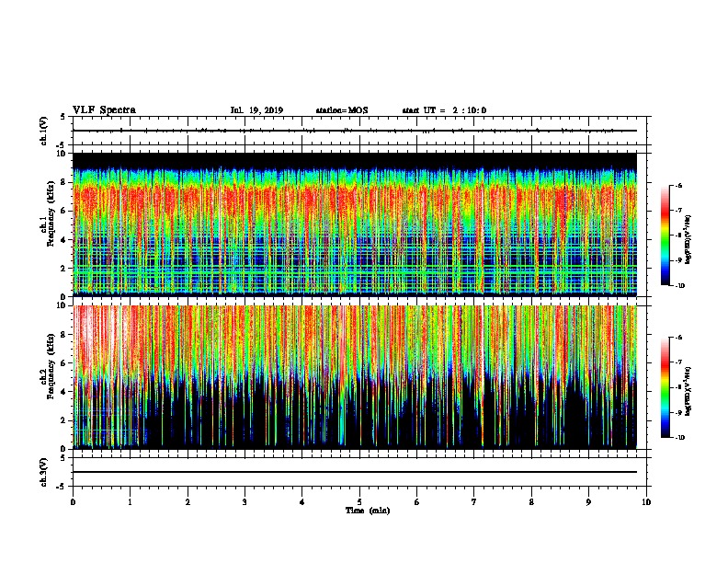Image resolution: width=728 pixels, height=563 pixels.
Task: Click the ch.1 spectrogram color scale bar
Action: [665, 236]
